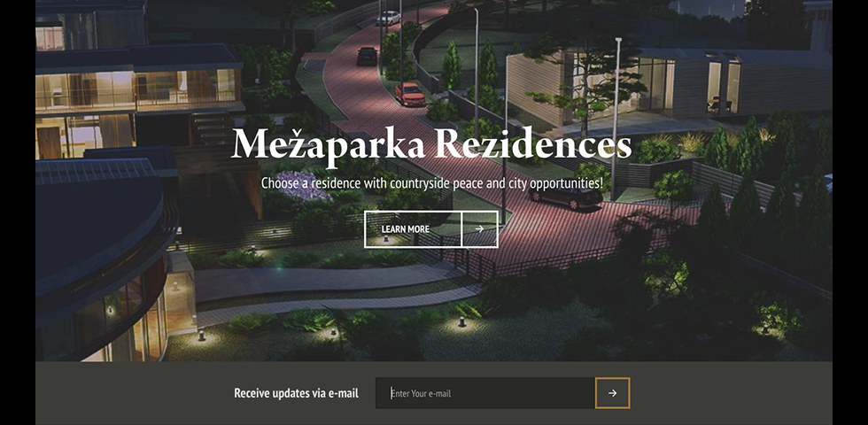Click the curved glass building at lower left
The height and width of the screenshot is (425, 868).
tap(105, 266)
